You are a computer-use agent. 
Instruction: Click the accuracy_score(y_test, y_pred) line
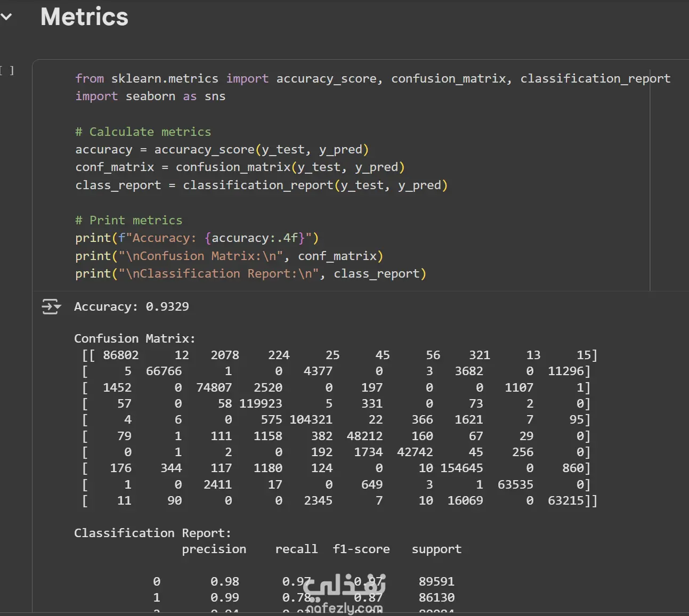(x=222, y=150)
